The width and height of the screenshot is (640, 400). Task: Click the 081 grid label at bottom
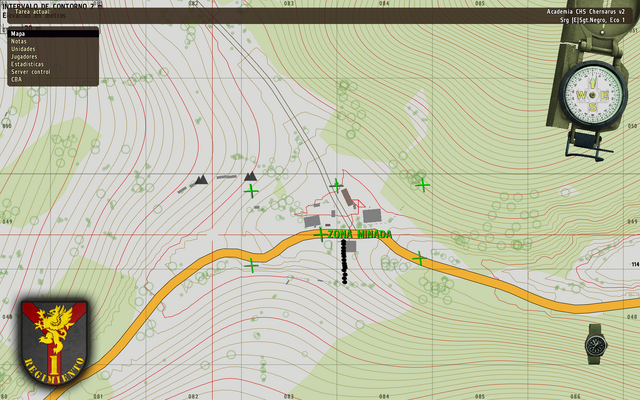[98, 396]
